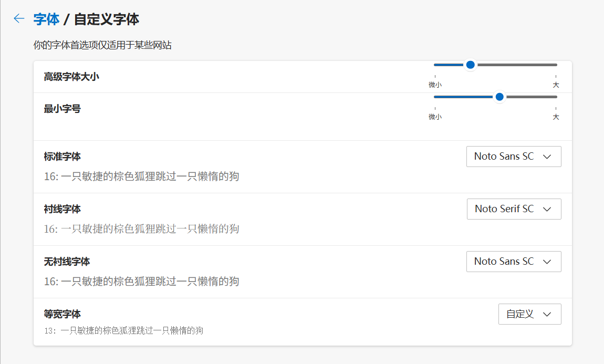Click the chevron in the 标准字体 dropdown

[547, 157]
